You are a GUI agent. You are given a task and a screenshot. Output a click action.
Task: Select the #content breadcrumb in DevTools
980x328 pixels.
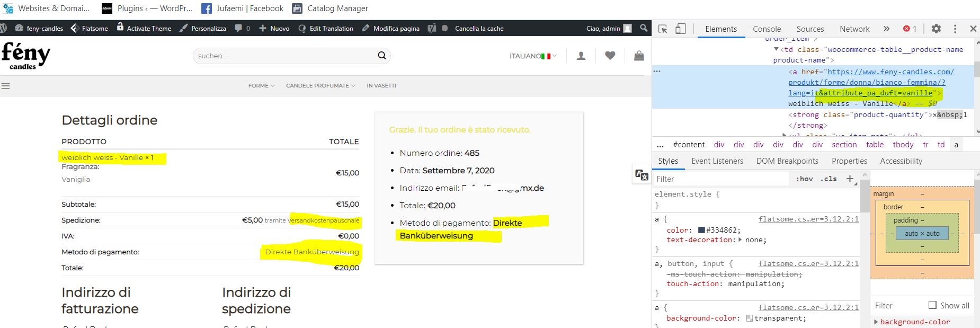(689, 145)
